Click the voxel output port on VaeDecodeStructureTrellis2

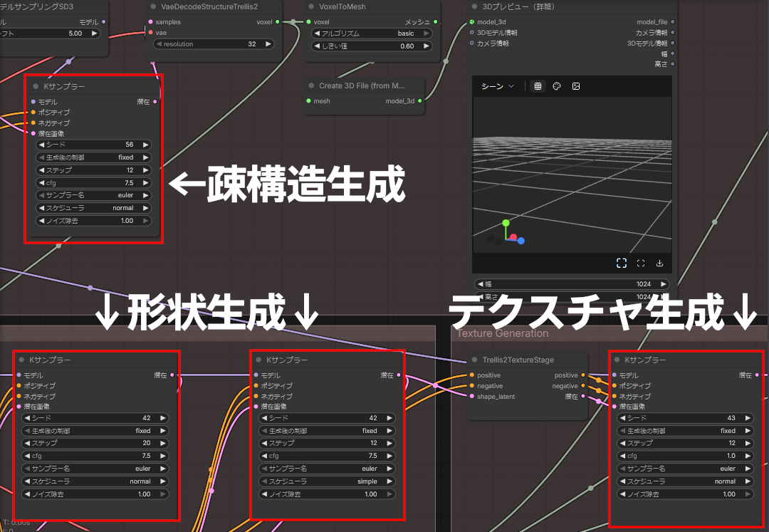278,22
